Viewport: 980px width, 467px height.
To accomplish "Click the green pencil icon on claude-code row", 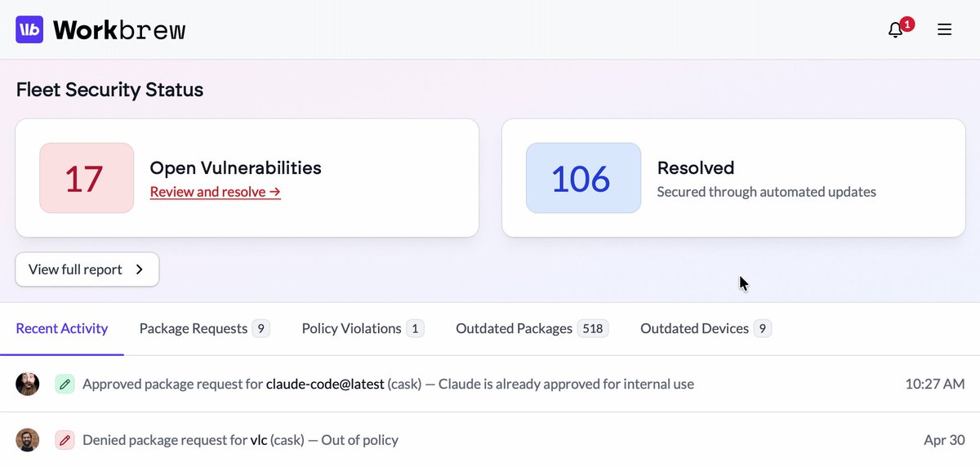I will click(65, 384).
